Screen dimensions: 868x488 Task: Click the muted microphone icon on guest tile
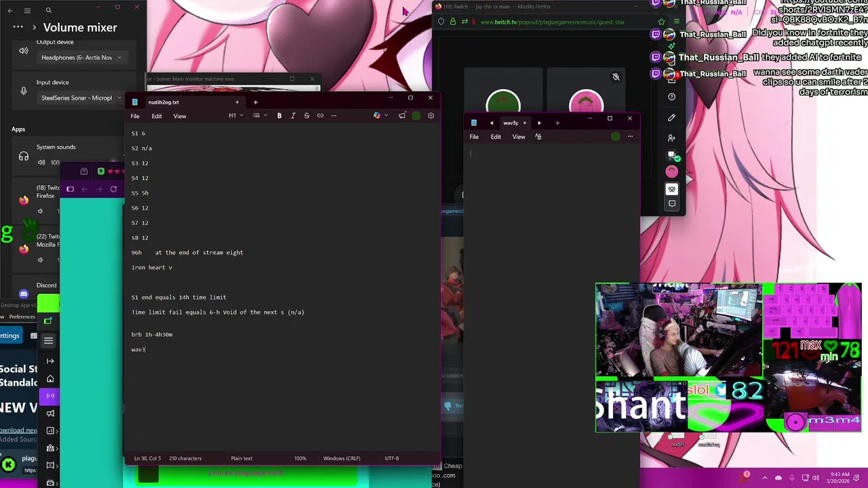(616, 77)
